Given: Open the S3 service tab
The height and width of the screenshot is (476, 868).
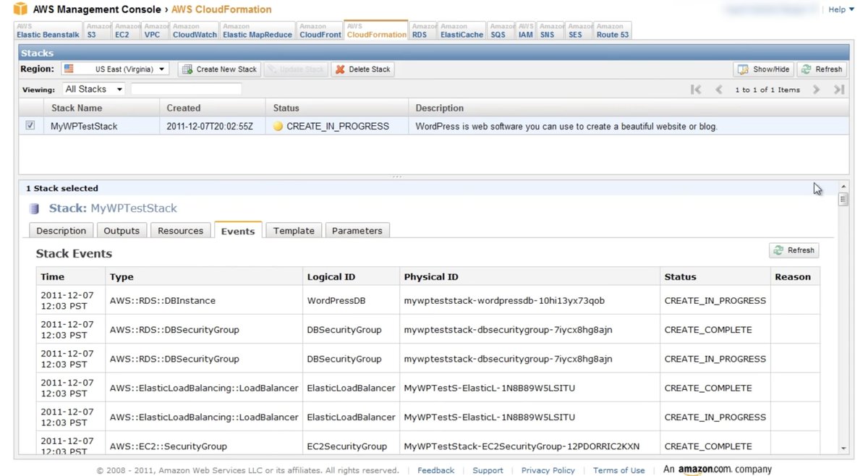Looking at the screenshot, I should click(97, 31).
